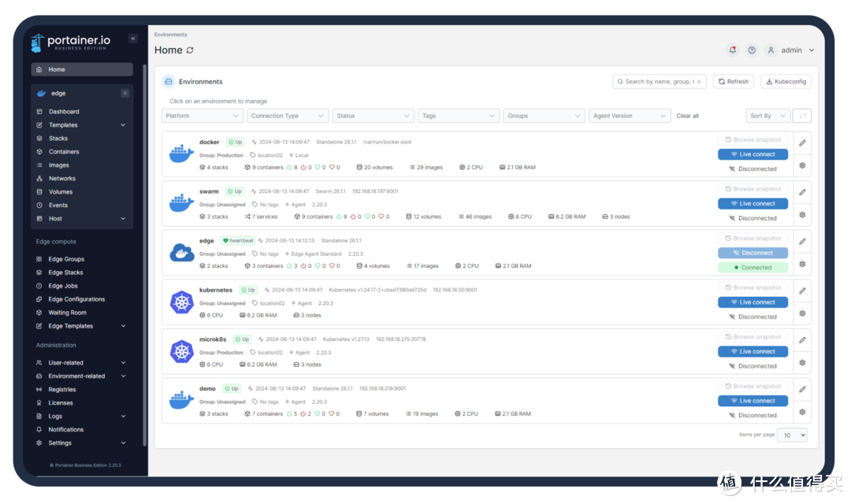Toggle the sort direction icon beside Sort By
The image size is (851, 504).
(x=802, y=115)
